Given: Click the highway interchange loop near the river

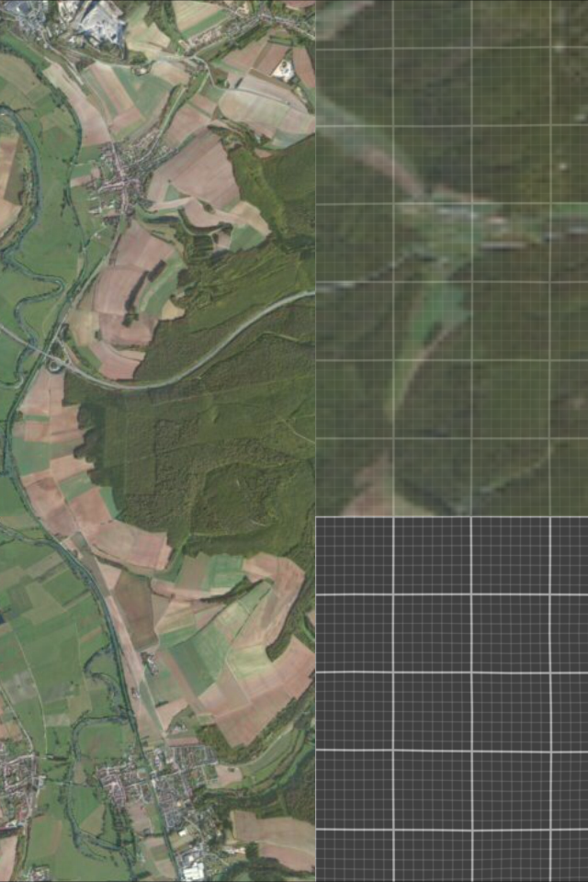Looking at the screenshot, I should pyautogui.click(x=53, y=356).
